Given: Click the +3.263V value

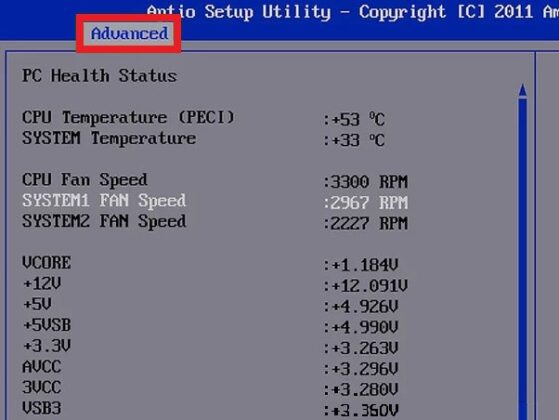Looking at the screenshot, I should 361,348.
